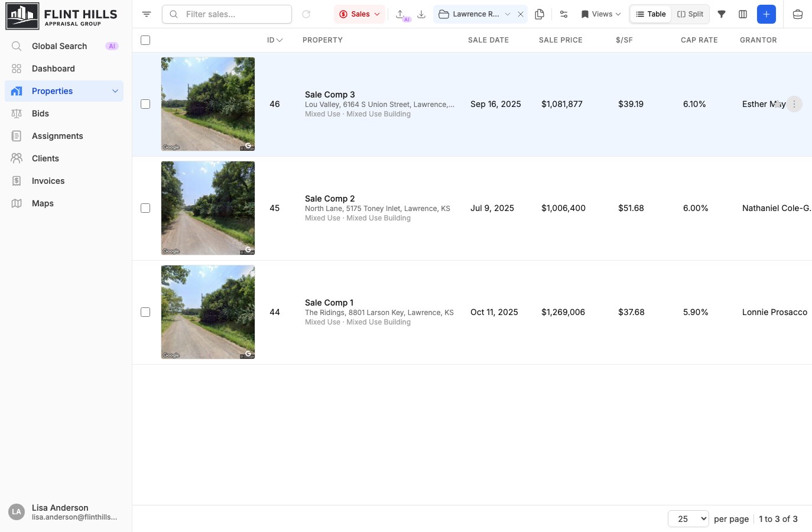Click the Filter sales search field

point(227,14)
